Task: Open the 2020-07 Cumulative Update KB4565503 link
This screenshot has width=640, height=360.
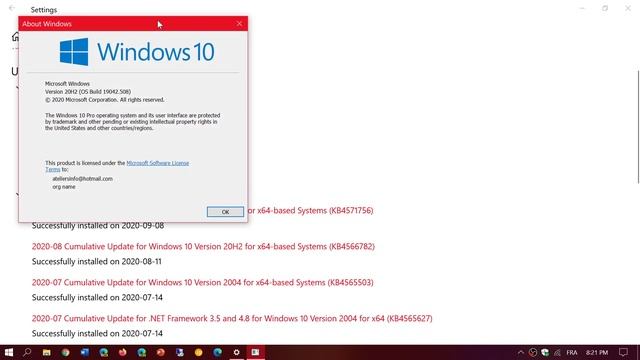Action: pyautogui.click(x=202, y=282)
